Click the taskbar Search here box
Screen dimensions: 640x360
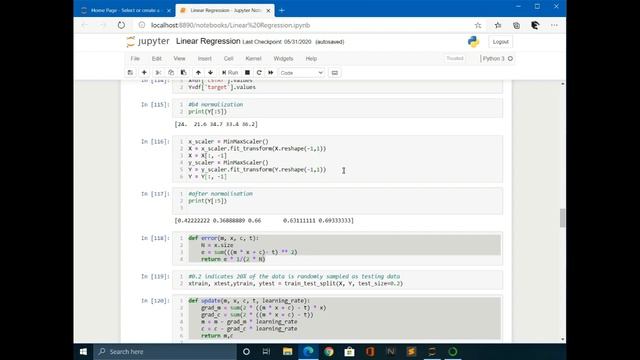[165, 351]
